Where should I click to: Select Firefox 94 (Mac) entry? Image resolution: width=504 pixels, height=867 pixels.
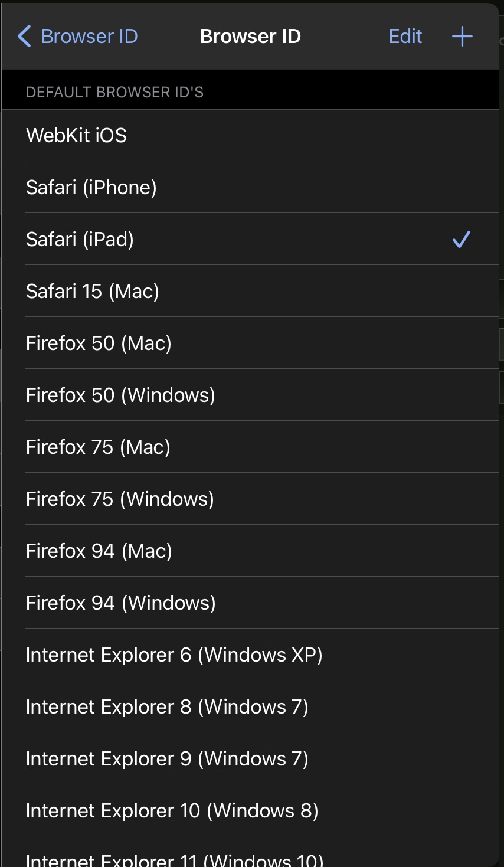click(x=251, y=551)
